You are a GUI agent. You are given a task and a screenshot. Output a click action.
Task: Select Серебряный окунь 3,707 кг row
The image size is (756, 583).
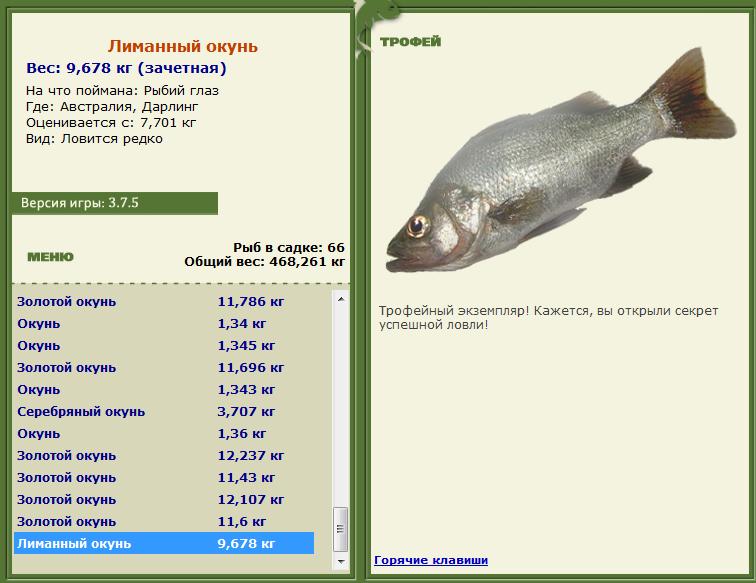(x=164, y=412)
